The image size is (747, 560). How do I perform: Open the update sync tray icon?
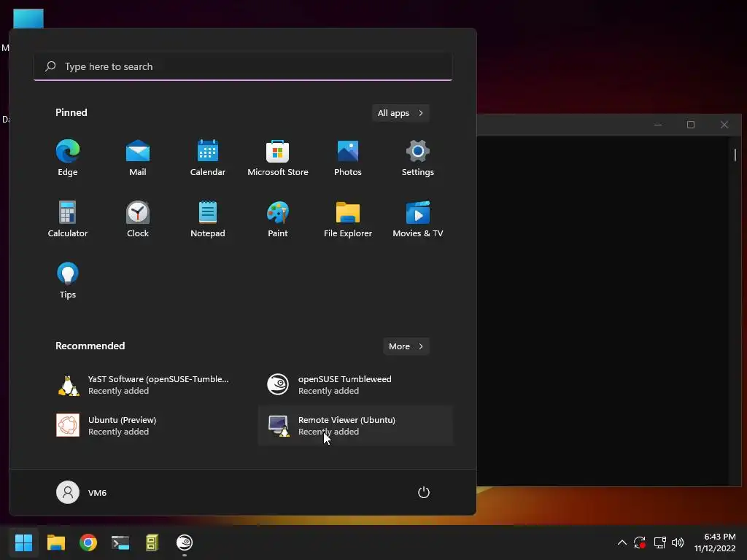639,542
